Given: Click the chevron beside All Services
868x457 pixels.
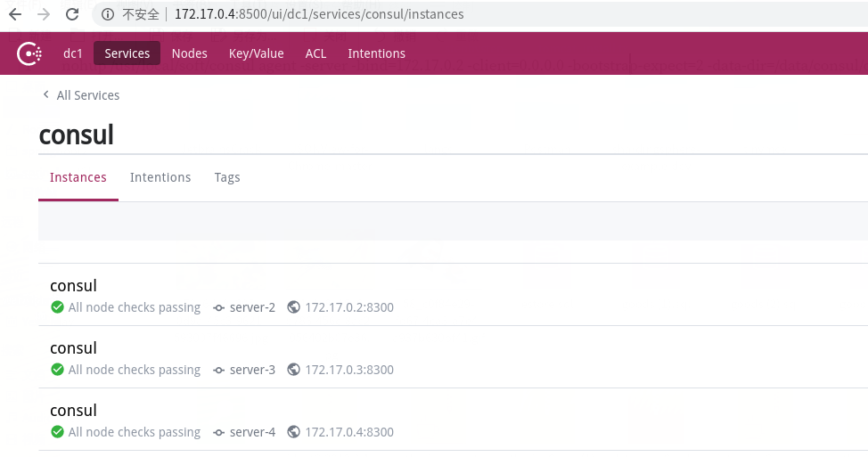Looking at the screenshot, I should [x=46, y=94].
